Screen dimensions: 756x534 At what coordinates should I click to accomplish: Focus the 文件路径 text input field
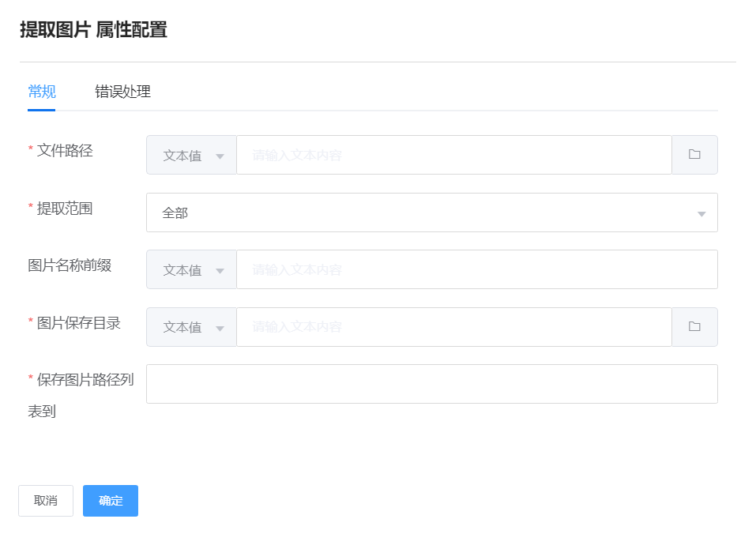tap(453, 156)
